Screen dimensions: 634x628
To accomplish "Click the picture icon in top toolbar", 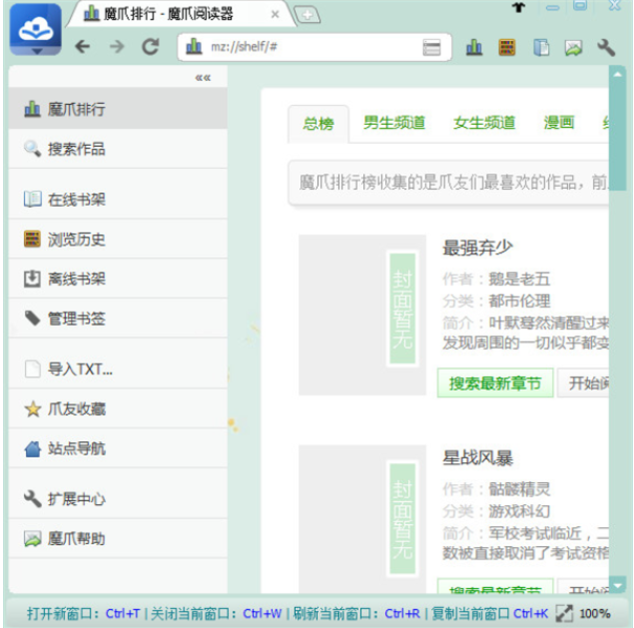I will tap(573, 47).
